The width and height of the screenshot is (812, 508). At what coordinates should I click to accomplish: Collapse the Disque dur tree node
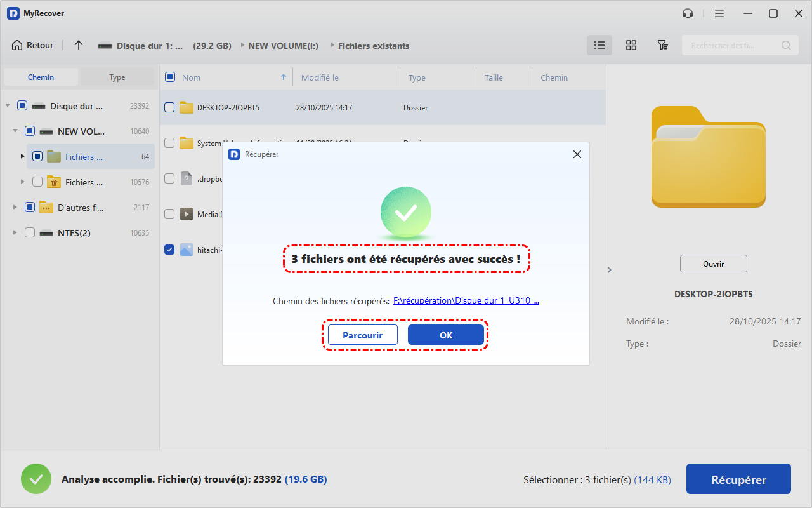8,105
